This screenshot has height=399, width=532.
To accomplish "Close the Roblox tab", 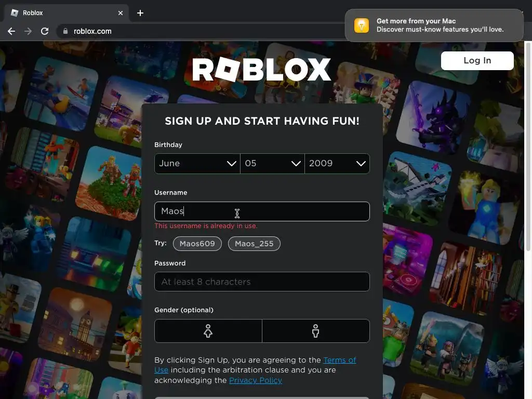I will tap(121, 13).
